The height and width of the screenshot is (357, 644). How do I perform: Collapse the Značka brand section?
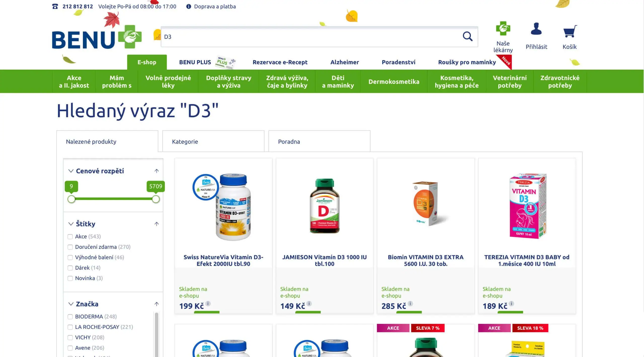156,304
